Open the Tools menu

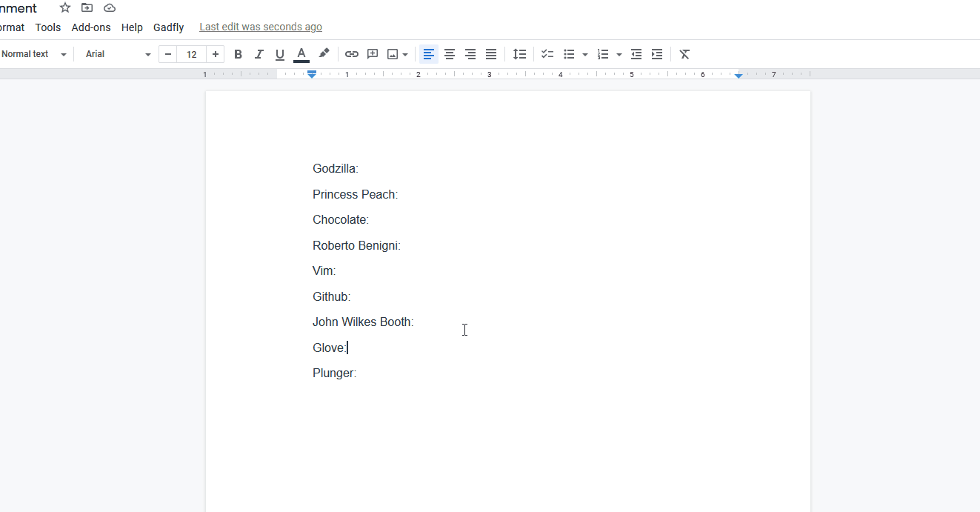click(48, 27)
